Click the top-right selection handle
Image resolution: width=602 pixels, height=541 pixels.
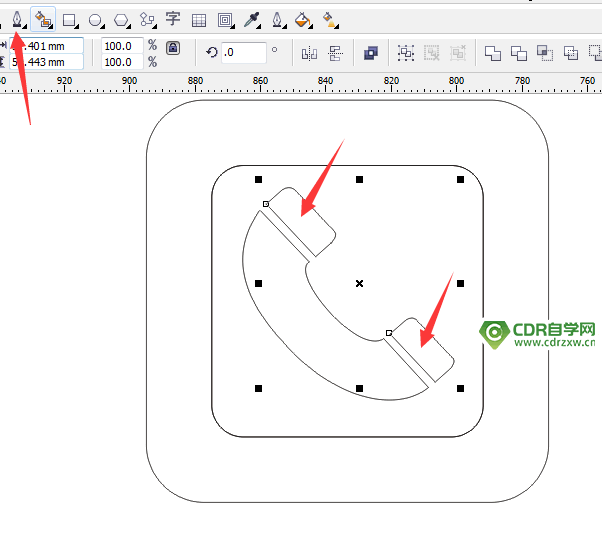[460, 179]
